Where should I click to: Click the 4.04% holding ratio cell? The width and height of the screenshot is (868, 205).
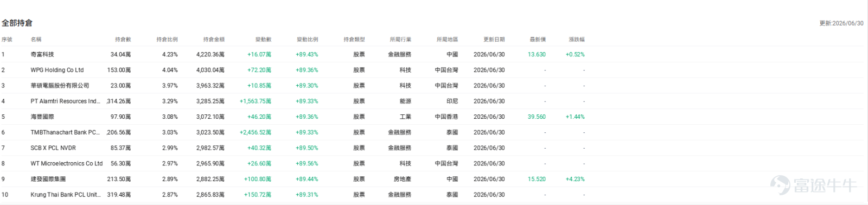(170, 70)
